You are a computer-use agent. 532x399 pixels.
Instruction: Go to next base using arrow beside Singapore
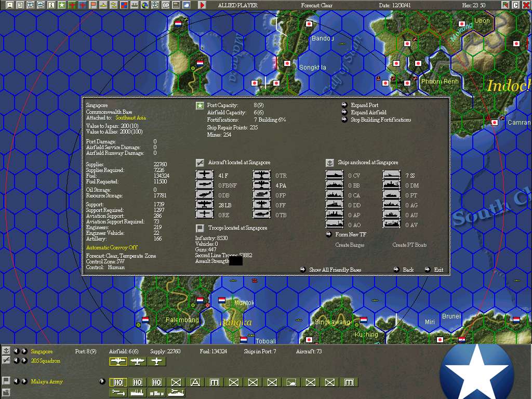(24, 351)
